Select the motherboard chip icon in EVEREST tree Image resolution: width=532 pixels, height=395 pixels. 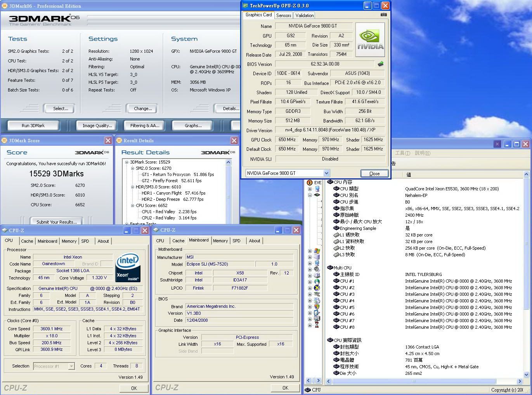(317, 195)
